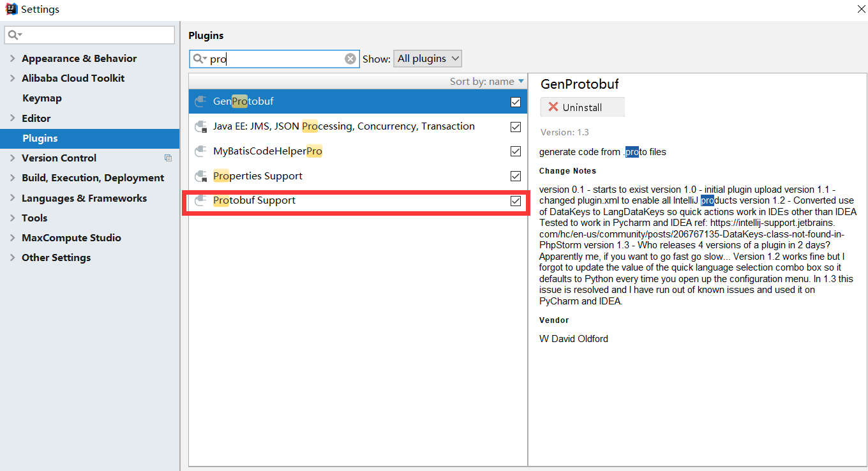
Task: Toggle the Properties Support checkbox
Action: click(516, 176)
